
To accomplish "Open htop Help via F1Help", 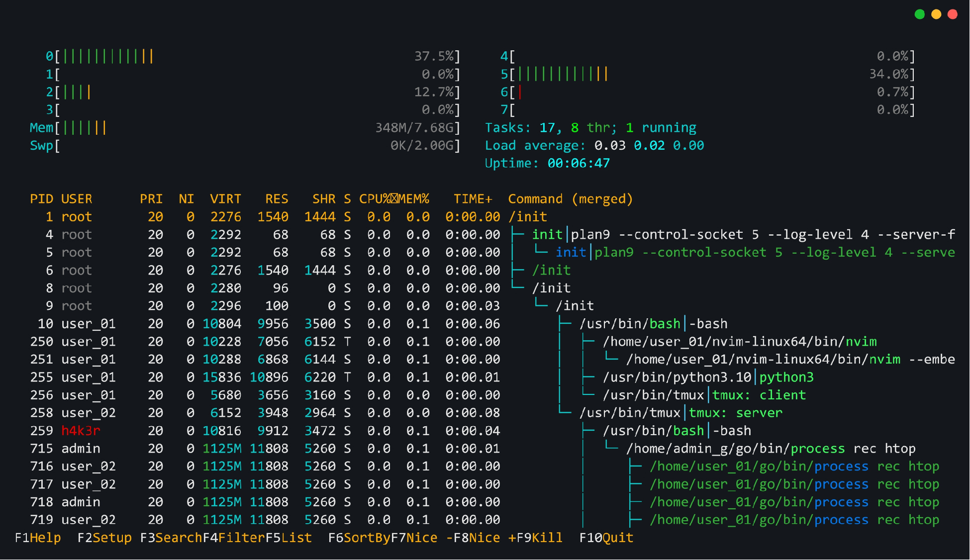I will click(x=37, y=538).
